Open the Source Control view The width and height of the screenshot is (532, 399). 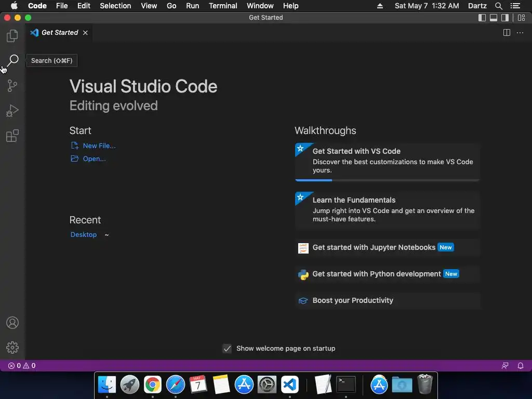(12, 86)
